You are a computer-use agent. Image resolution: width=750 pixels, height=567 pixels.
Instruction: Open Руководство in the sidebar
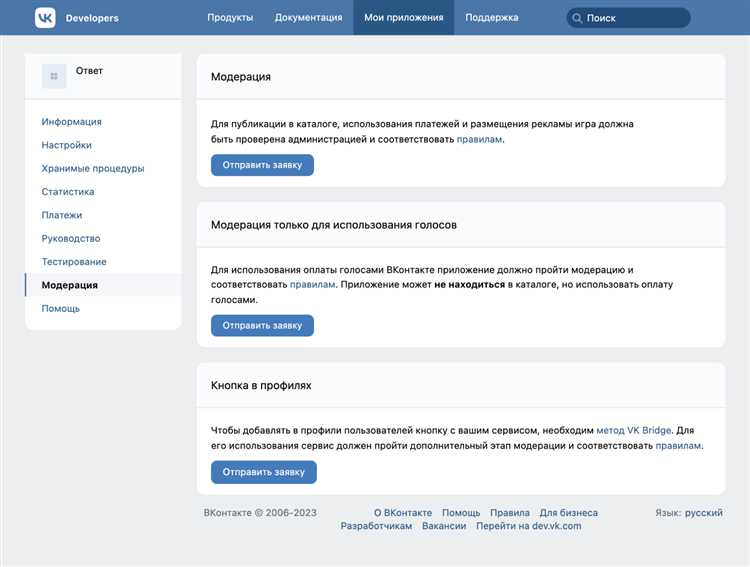(x=71, y=238)
